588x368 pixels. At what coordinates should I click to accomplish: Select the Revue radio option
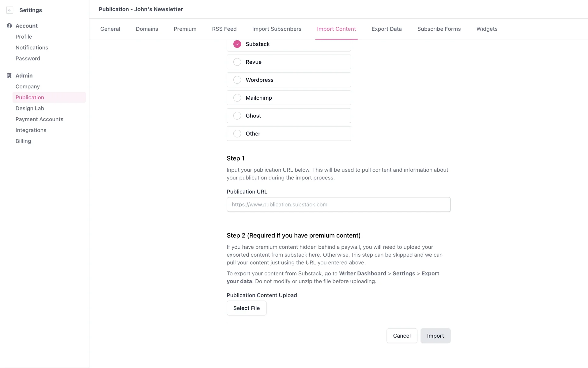[x=237, y=62]
